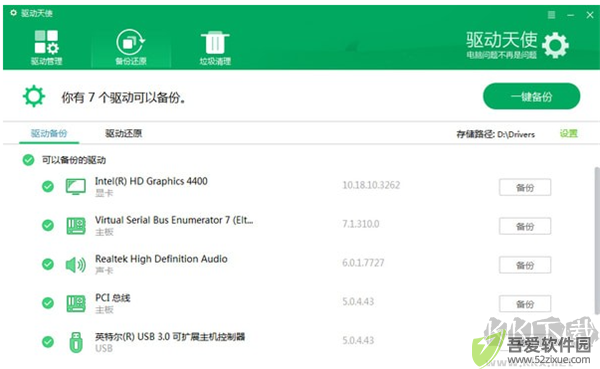Click the motherboard icon for Virtual Serial Bus
Viewport: 600px width, 369px height.
point(76,225)
